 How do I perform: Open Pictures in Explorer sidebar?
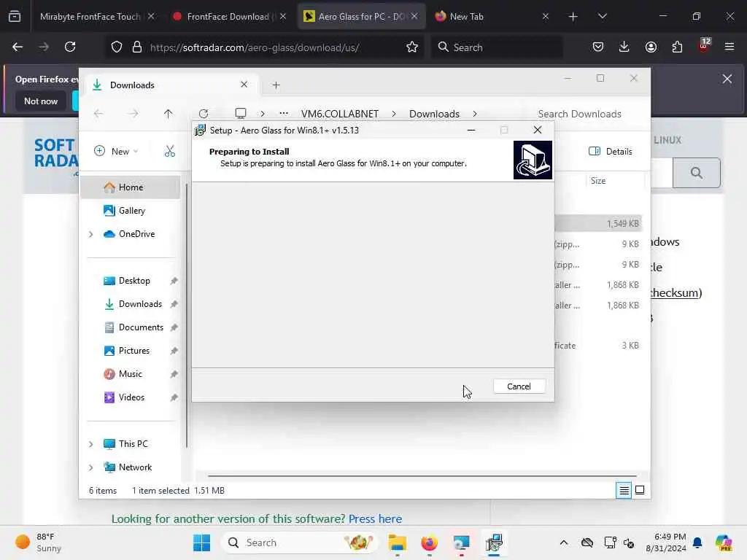[x=130, y=351]
